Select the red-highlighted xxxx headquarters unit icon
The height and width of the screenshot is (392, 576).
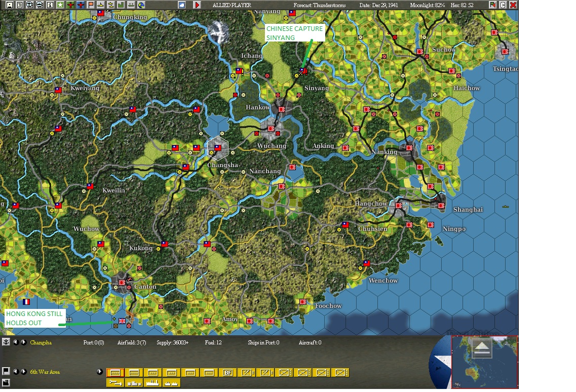(116, 373)
